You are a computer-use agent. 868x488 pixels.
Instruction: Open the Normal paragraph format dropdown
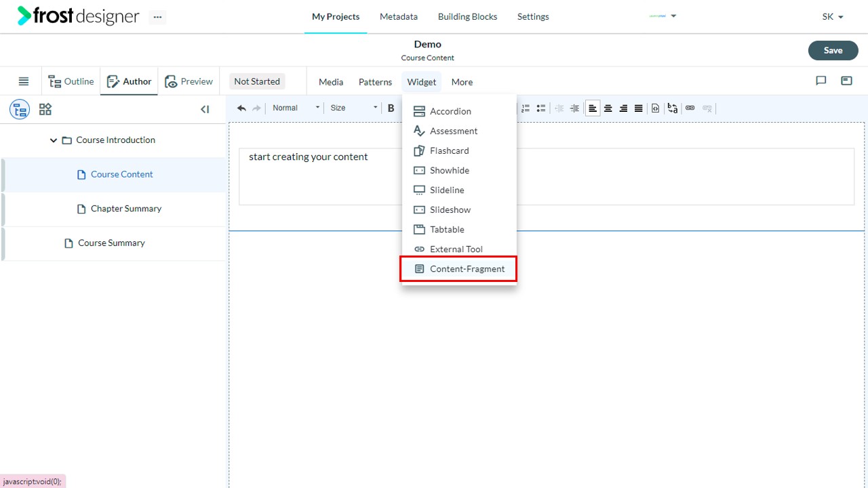(296, 108)
